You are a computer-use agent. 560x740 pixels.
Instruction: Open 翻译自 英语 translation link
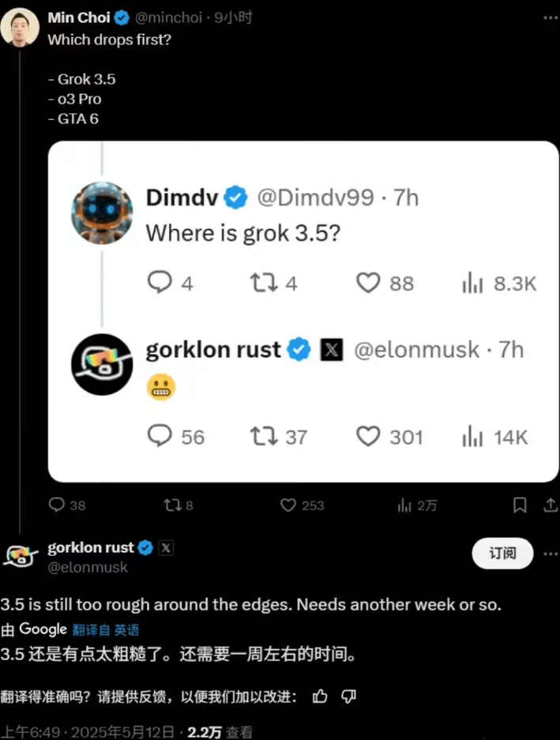pyautogui.click(x=106, y=629)
